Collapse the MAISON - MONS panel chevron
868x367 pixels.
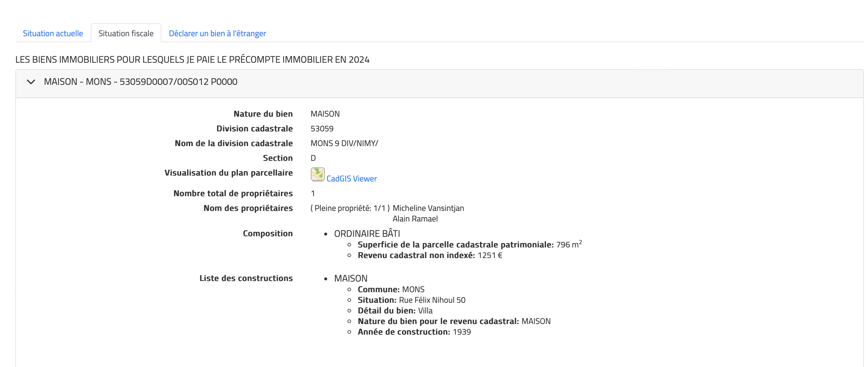point(31,82)
